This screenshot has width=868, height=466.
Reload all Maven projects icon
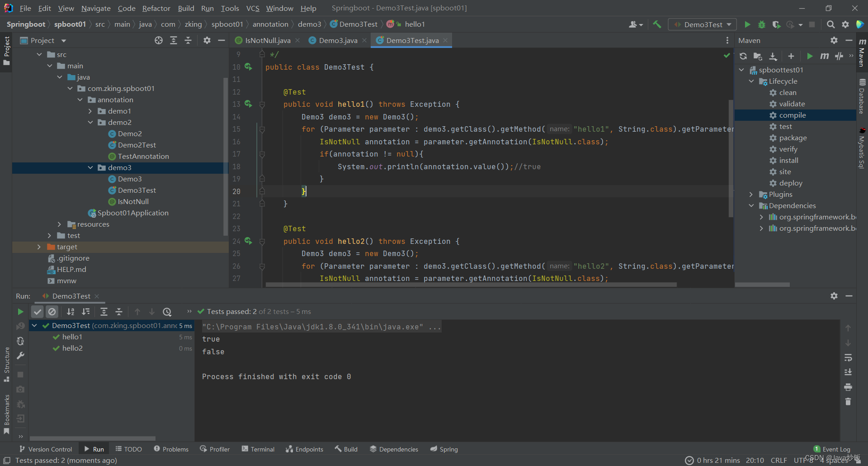coord(743,56)
